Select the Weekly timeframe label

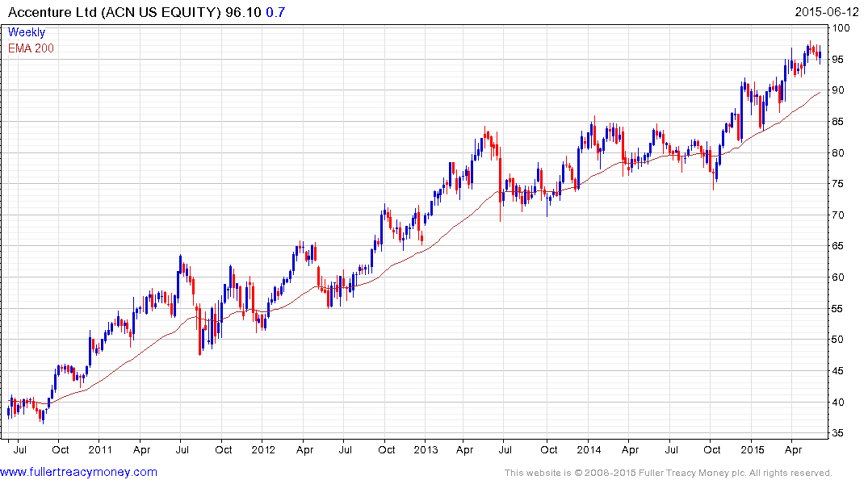point(27,32)
